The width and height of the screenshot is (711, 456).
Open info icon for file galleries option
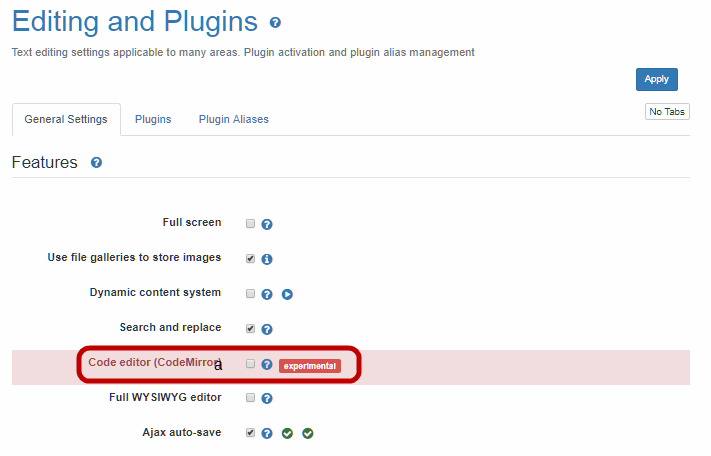tap(267, 259)
